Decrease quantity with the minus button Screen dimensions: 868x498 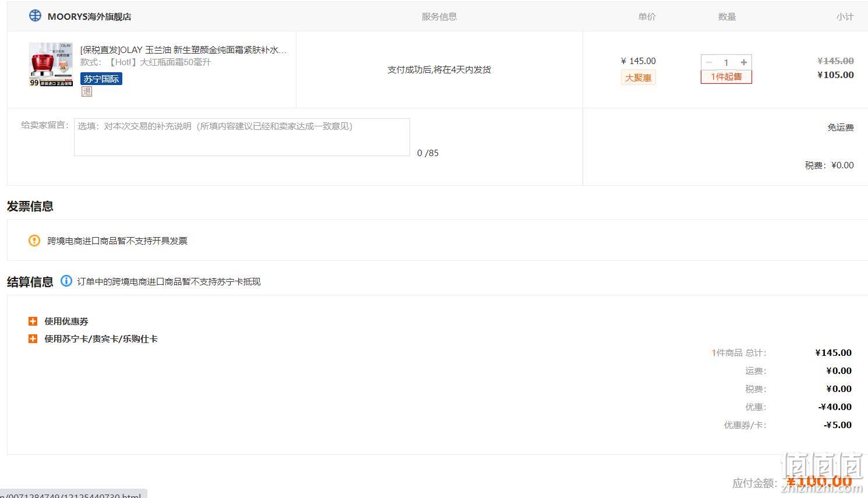tap(709, 62)
